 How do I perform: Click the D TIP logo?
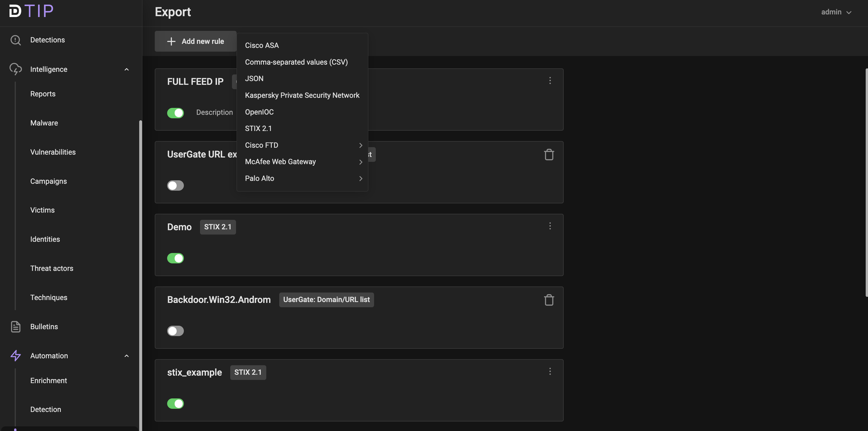(x=31, y=11)
